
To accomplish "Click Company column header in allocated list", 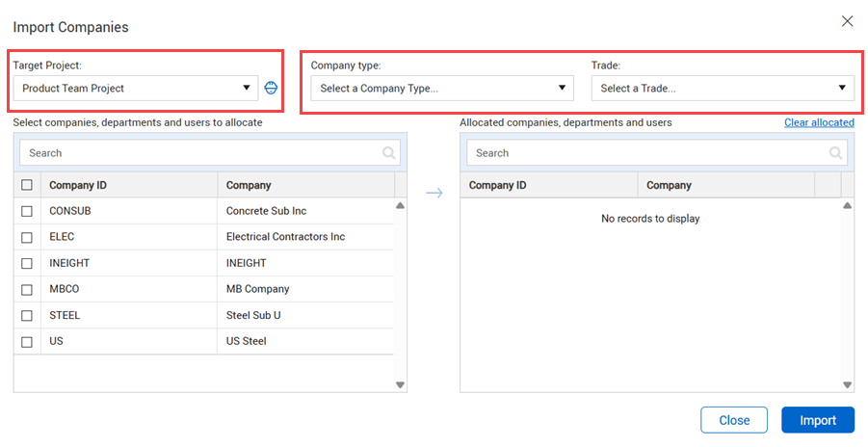I will click(x=725, y=185).
